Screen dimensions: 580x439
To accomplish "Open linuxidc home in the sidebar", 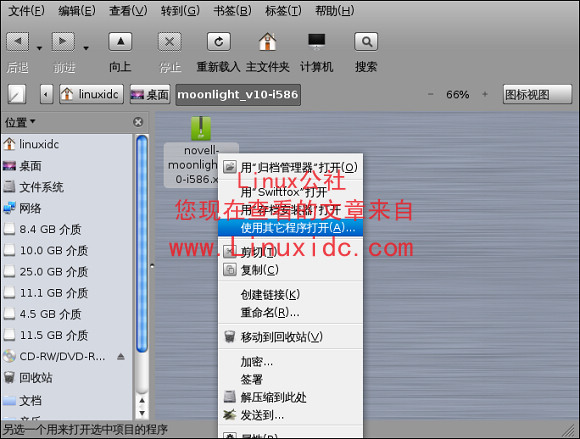I will click(67, 144).
